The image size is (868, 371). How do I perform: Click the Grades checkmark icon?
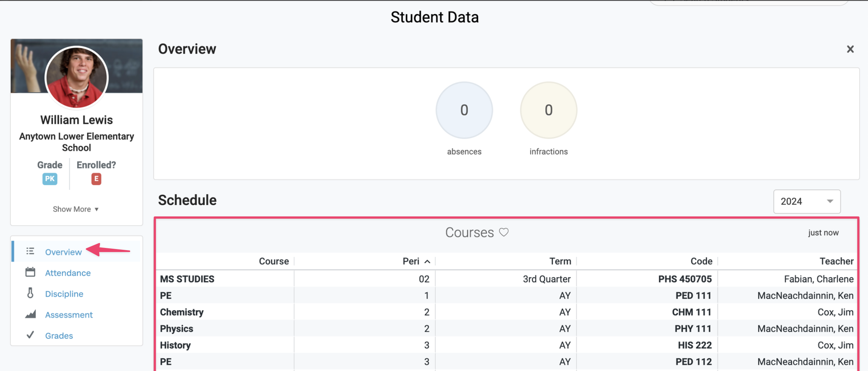click(x=31, y=335)
